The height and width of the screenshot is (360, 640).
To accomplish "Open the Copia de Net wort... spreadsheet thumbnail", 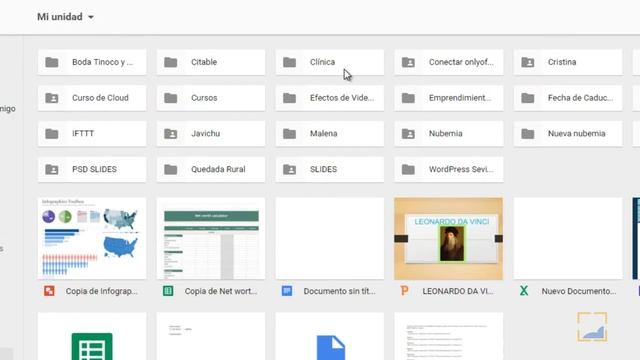I will point(211,239).
